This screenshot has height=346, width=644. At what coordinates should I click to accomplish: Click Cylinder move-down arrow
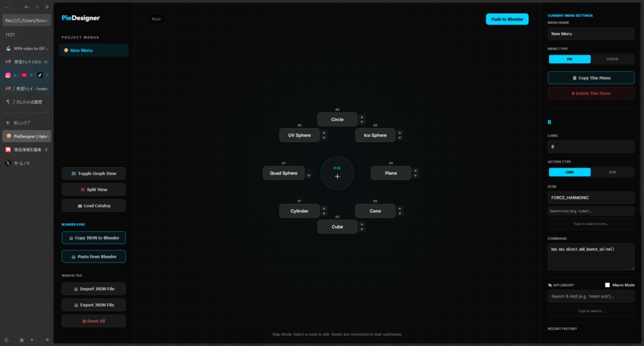[x=324, y=214]
